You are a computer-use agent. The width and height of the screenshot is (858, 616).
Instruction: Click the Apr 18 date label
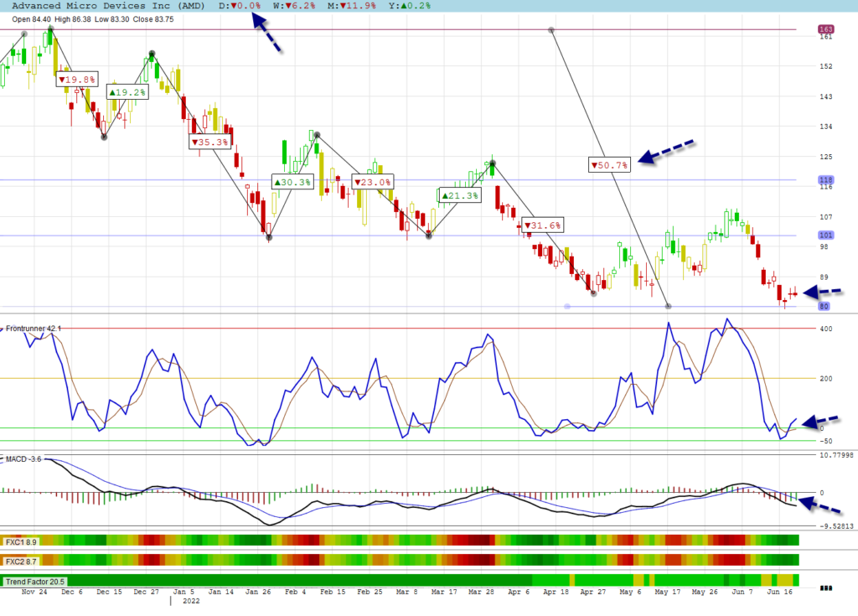556,592
